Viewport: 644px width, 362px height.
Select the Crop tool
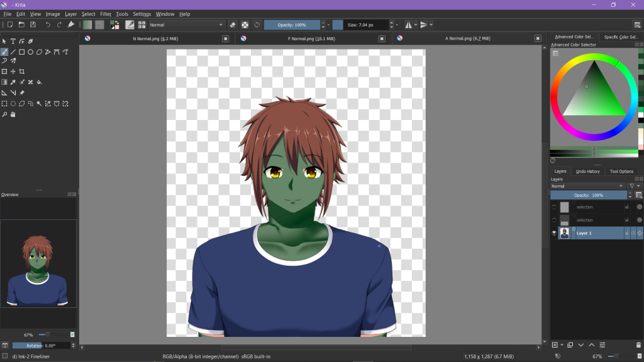coord(21,72)
